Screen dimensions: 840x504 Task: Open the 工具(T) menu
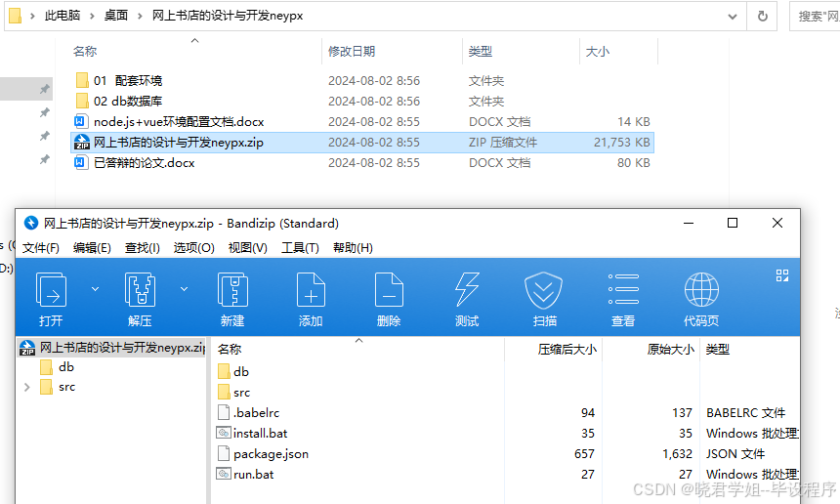pos(301,247)
